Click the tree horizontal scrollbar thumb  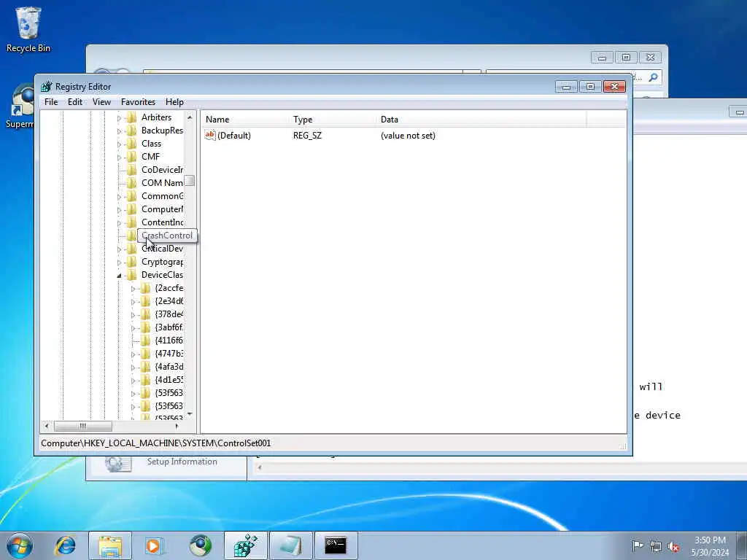(83, 426)
